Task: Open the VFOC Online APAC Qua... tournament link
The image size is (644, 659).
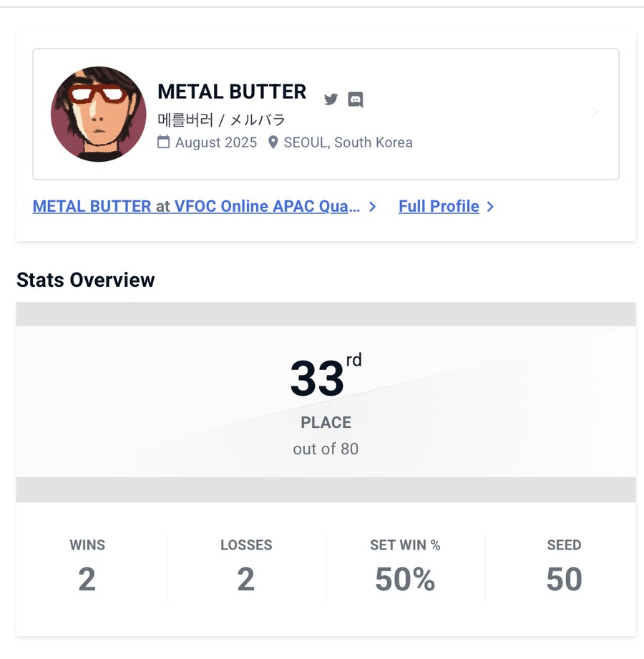Action: click(x=267, y=206)
